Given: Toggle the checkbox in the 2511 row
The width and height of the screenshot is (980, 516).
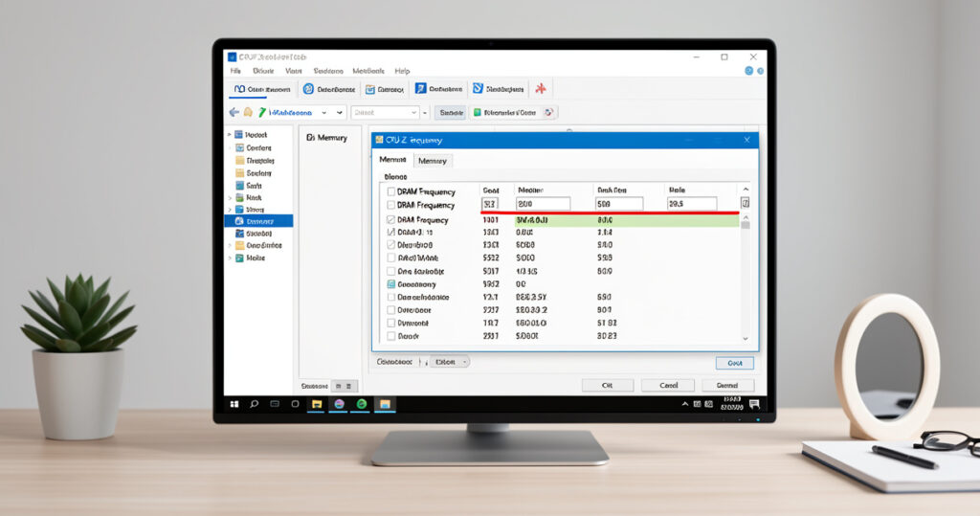Looking at the screenshot, I should (x=390, y=336).
